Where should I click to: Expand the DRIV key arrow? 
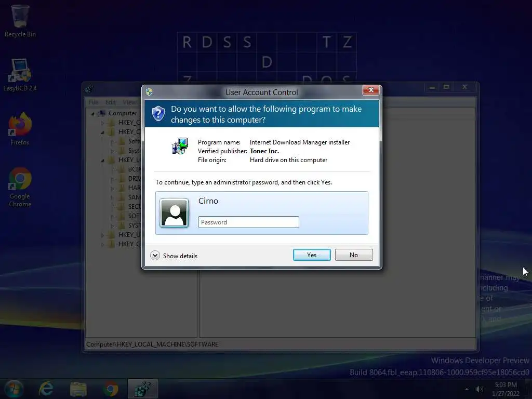[x=112, y=179]
